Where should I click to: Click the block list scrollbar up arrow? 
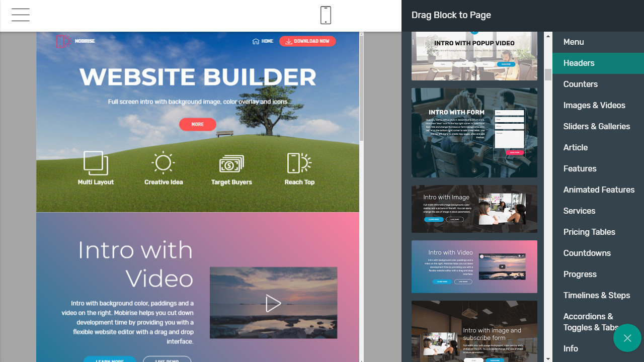[x=548, y=36]
